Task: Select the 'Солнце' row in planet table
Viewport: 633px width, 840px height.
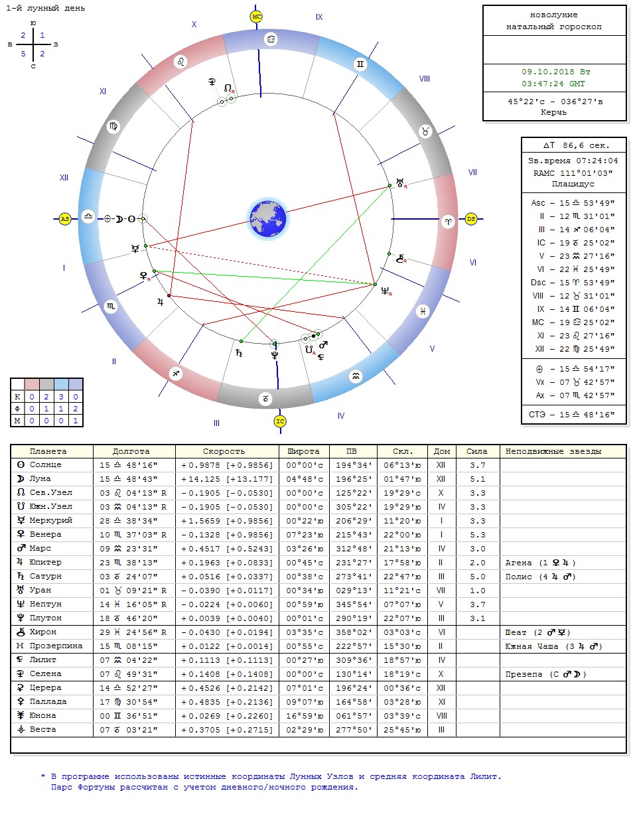Action: pyautogui.click(x=46, y=465)
